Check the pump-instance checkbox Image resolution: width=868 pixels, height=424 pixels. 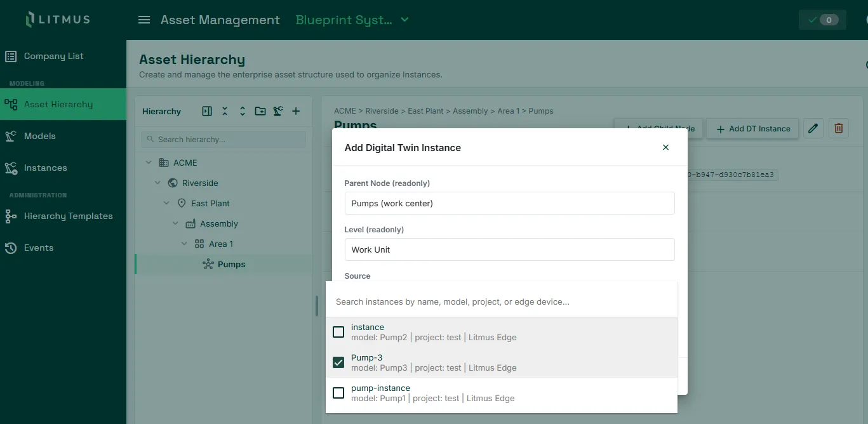click(x=338, y=393)
